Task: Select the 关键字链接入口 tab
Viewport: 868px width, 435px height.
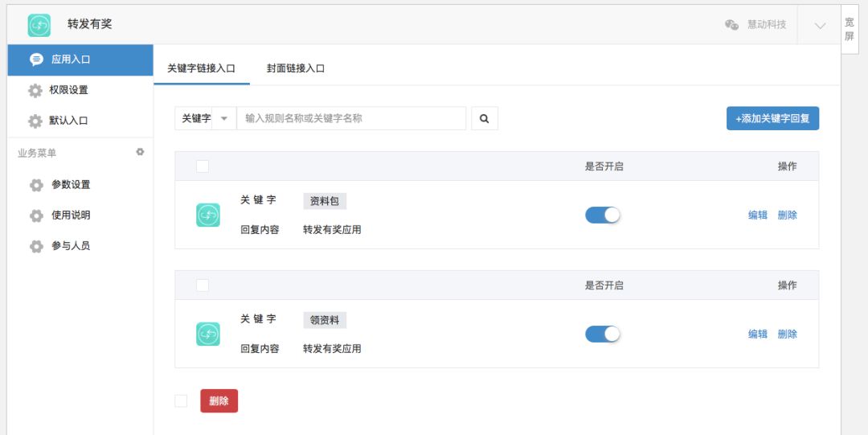Action: coord(202,68)
